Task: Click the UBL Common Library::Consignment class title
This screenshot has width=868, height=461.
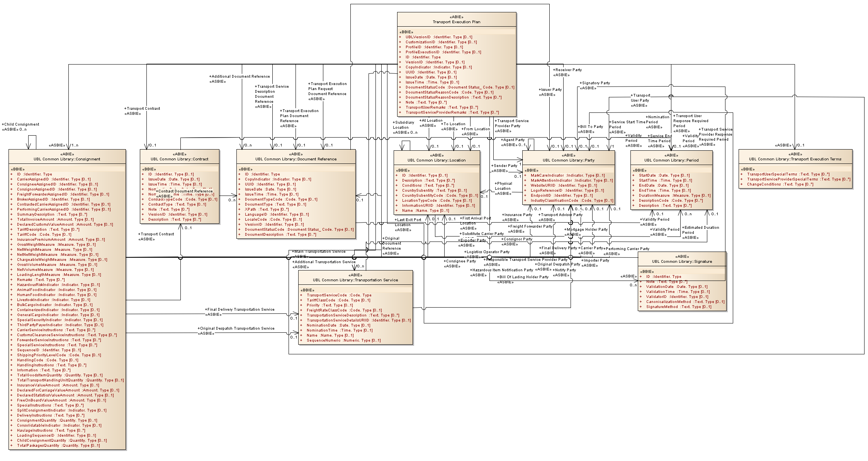Action: click(67, 159)
